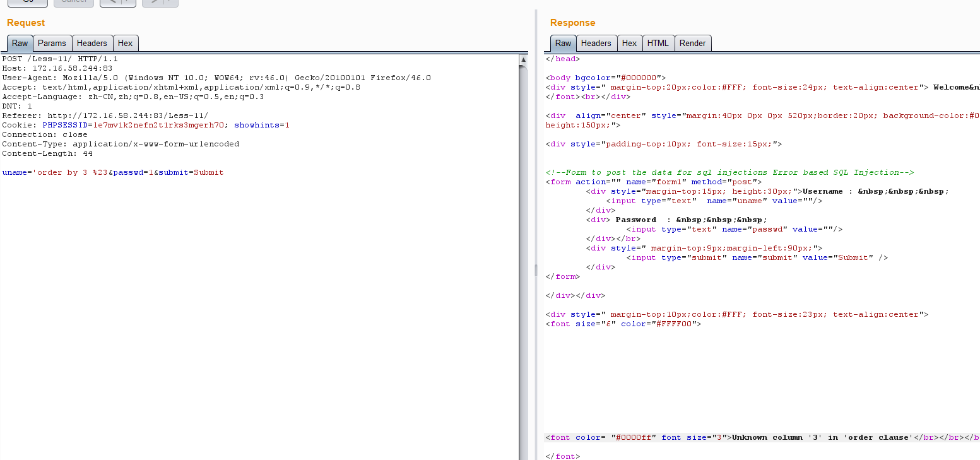
Task: Click the '</form>' closing tag line
Action: 563,276
